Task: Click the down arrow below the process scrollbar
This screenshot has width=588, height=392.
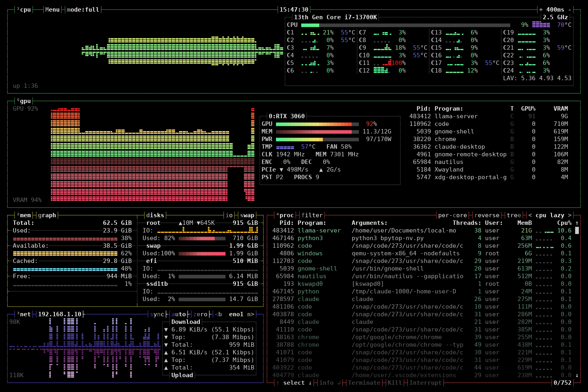Action: pyautogui.click(x=577, y=375)
